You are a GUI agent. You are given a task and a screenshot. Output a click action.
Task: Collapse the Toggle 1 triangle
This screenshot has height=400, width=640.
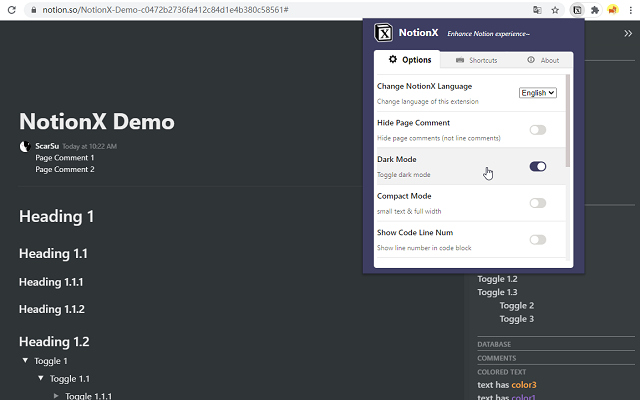pyautogui.click(x=25, y=361)
